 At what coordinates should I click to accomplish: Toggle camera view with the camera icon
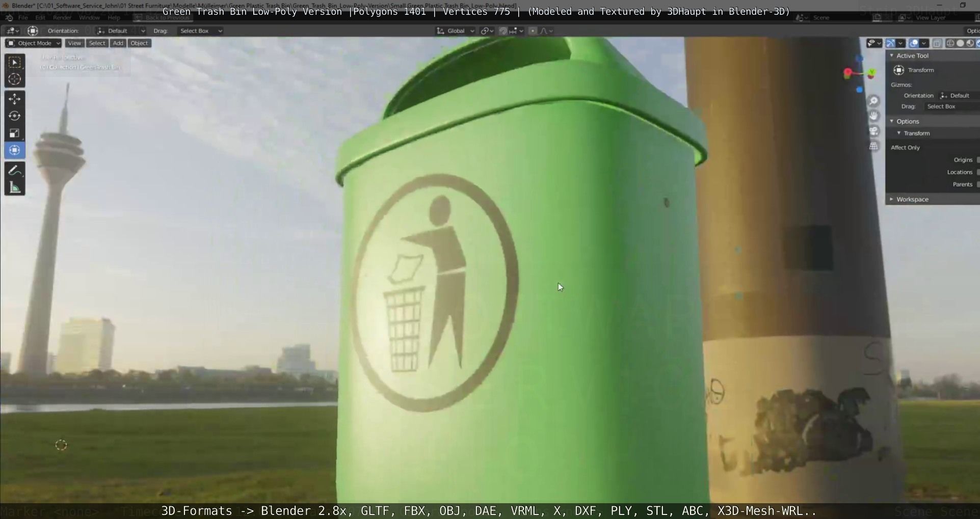pos(873,131)
